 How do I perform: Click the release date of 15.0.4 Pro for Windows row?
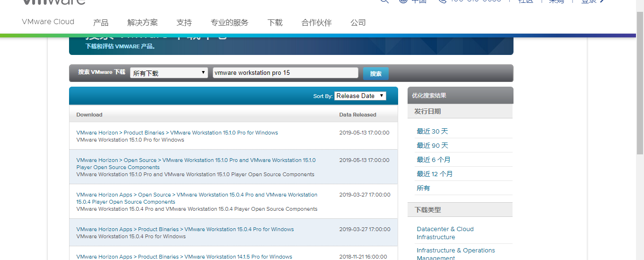point(365,229)
